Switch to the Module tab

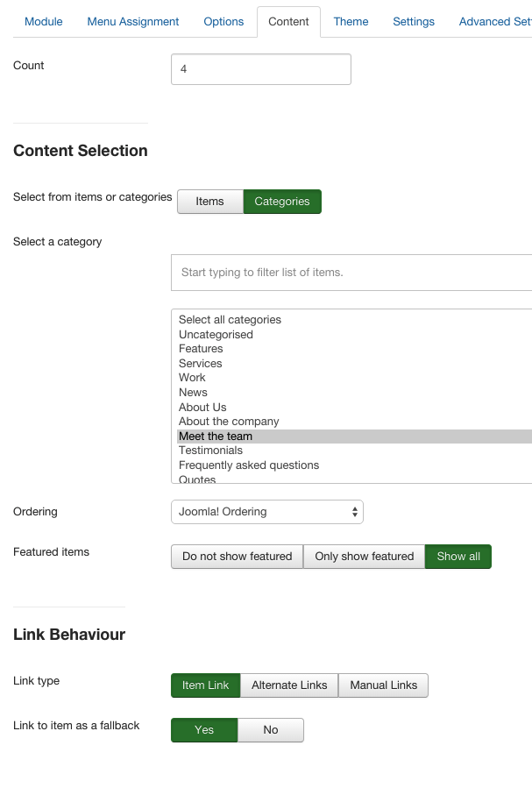coord(44,22)
